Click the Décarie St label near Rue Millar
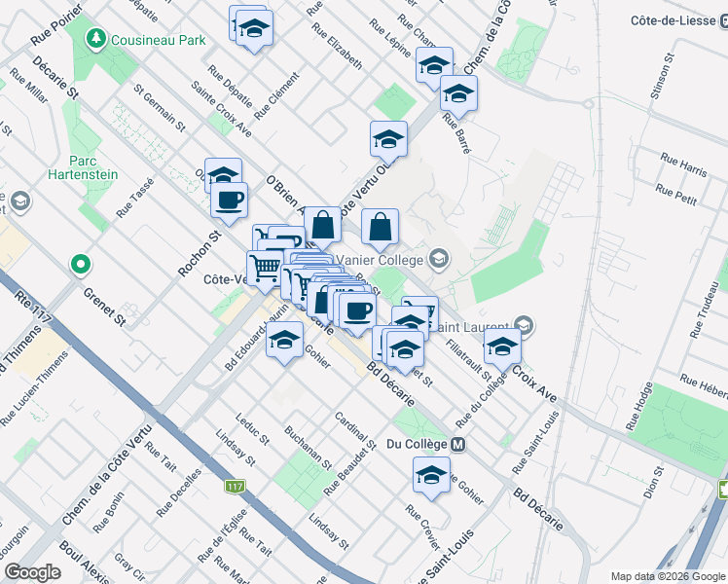This screenshot has height=584, width=728. (x=55, y=78)
